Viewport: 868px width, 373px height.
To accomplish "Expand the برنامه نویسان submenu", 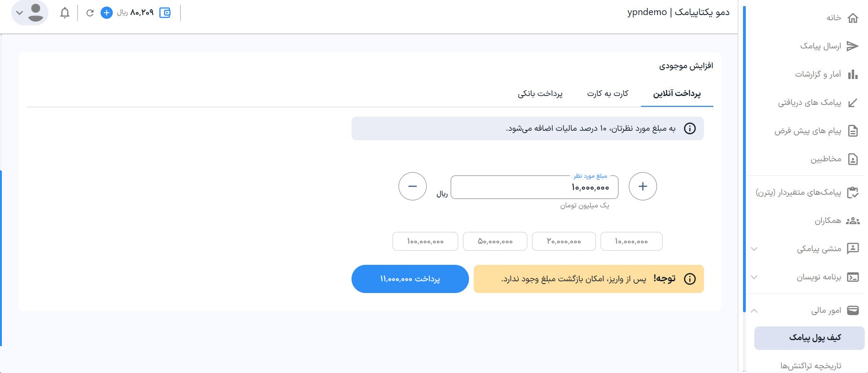I will pyautogui.click(x=818, y=277).
